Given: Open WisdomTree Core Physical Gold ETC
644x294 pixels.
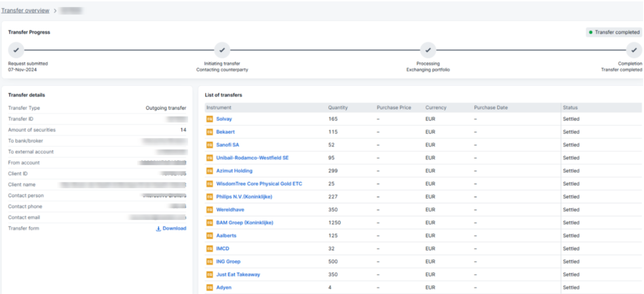Looking at the screenshot, I should click(259, 184).
